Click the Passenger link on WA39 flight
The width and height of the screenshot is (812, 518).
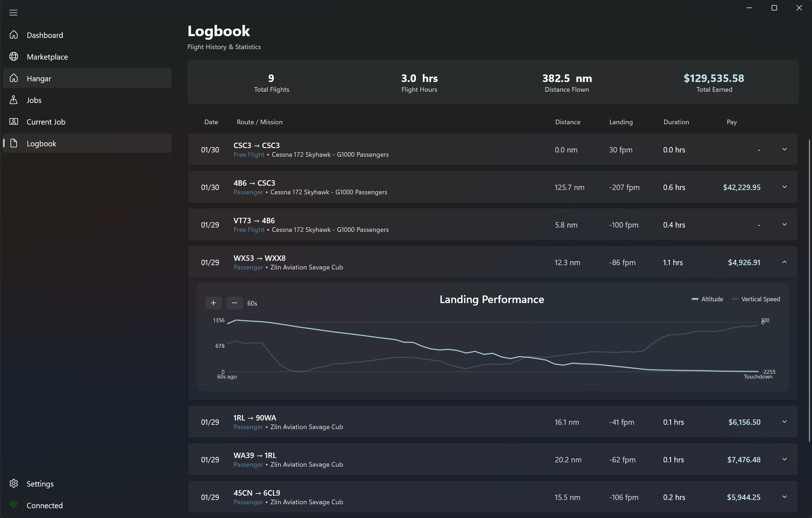[248, 465]
